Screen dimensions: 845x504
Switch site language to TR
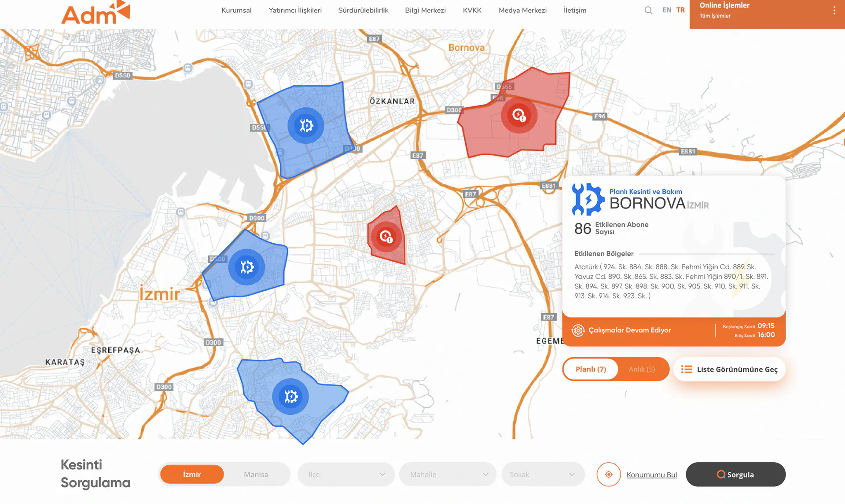pos(680,10)
